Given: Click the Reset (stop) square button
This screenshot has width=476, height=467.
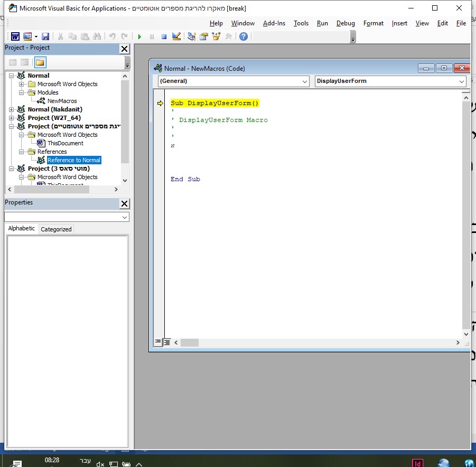Looking at the screenshot, I should (164, 36).
